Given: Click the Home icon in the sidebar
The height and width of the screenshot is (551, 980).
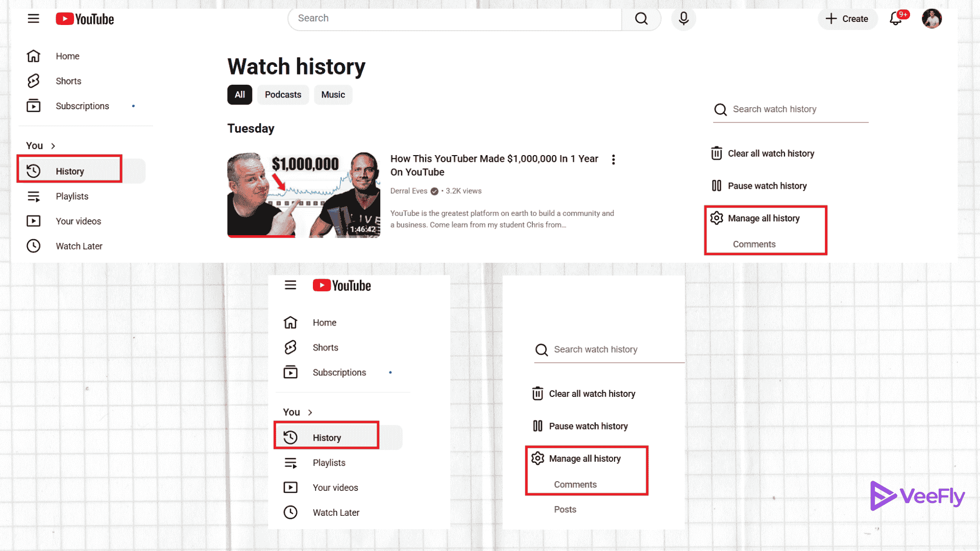Looking at the screenshot, I should [33, 56].
